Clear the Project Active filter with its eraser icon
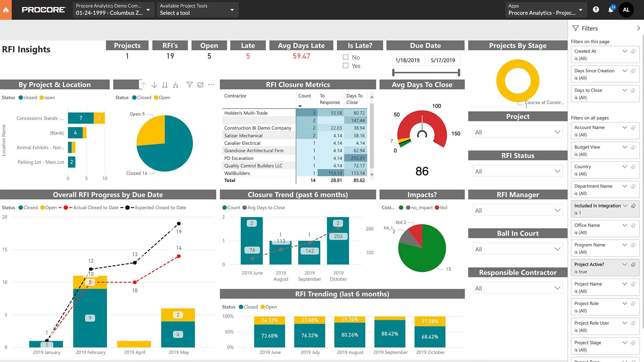The image size is (644, 362). coord(633,264)
